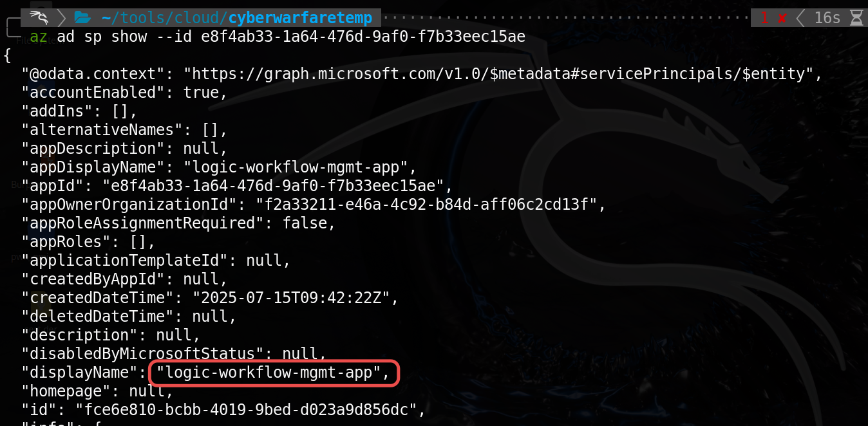The image size is (868, 426).
Task: Click the green az command word
Action: click(38, 37)
